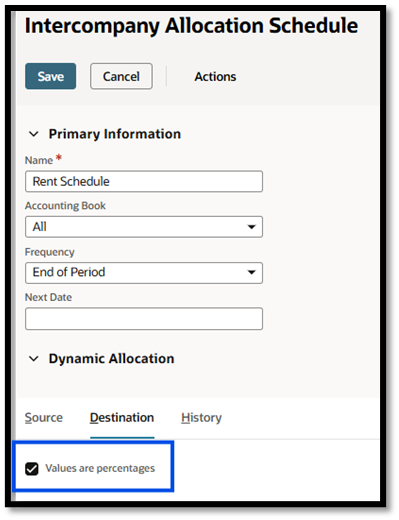Viewport: 399px width, 520px height.
Task: Click the Dynamic Allocation section heading
Action: (x=111, y=359)
